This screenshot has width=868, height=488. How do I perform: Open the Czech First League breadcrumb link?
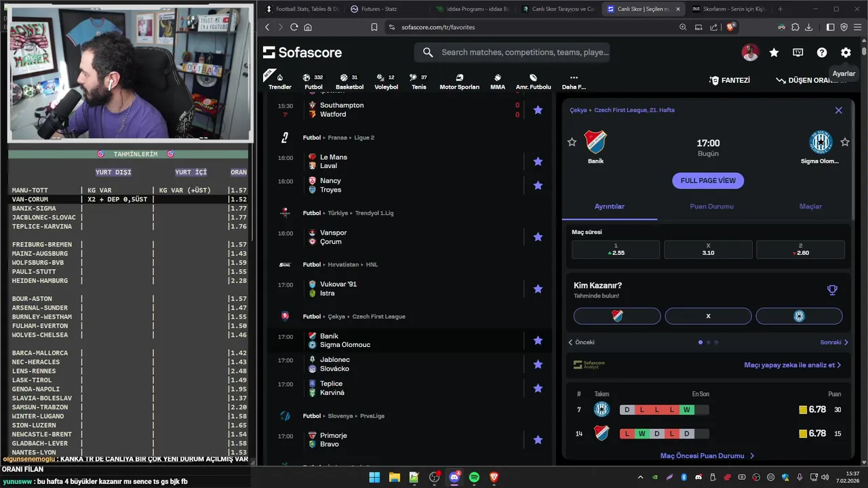point(634,110)
